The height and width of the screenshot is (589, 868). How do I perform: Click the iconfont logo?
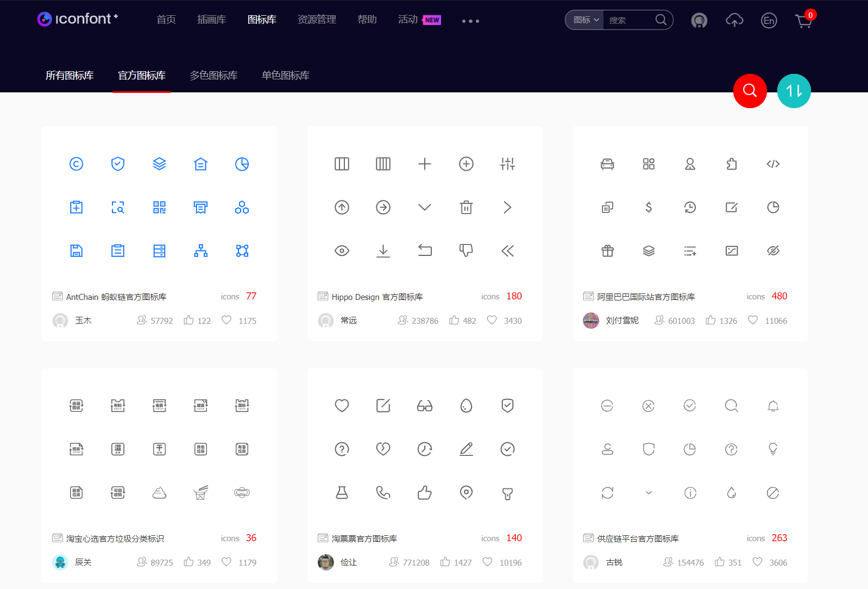[77, 19]
